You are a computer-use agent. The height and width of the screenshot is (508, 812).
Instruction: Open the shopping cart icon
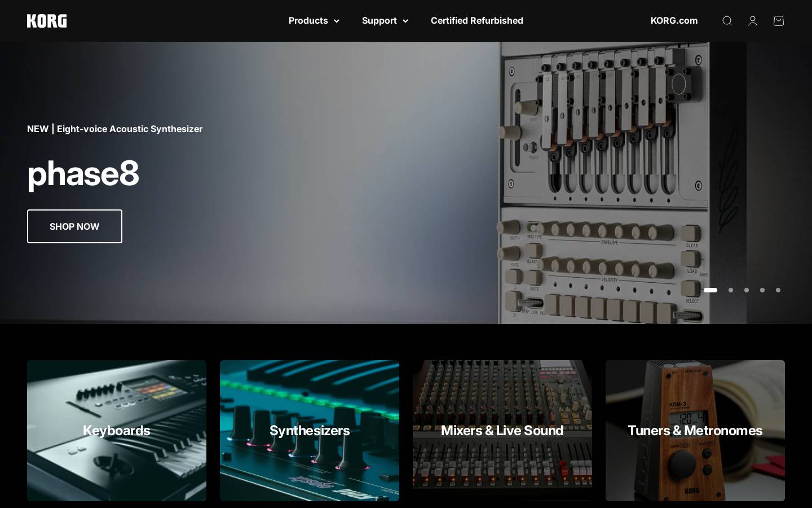(x=779, y=21)
